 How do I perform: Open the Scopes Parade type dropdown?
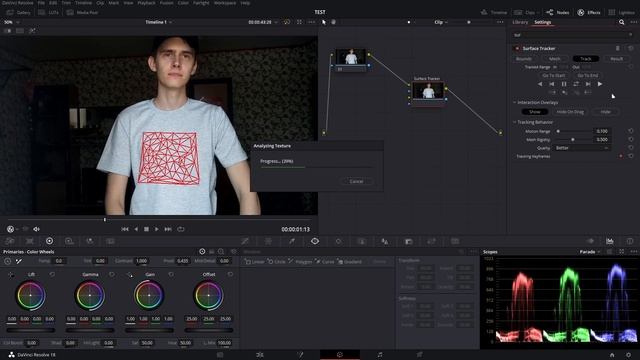pyautogui.click(x=590, y=252)
